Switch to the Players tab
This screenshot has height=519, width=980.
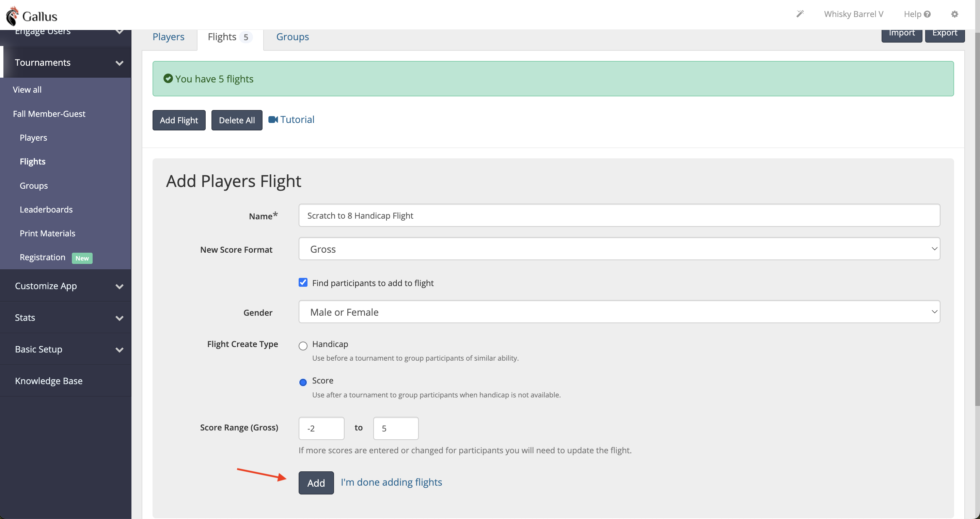click(x=168, y=36)
